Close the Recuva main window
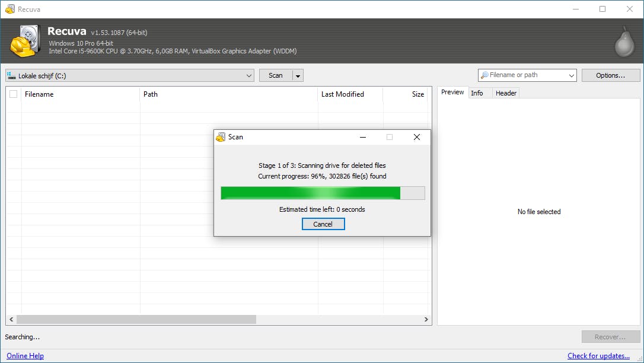 tap(630, 9)
